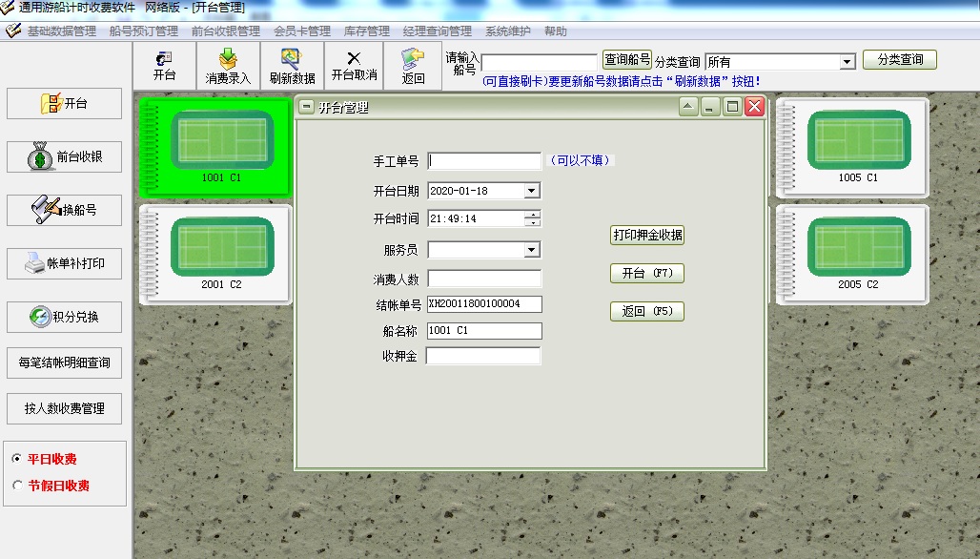Viewport: 980px width, 559px height.
Task: Click the 查询船号 button
Action: click(x=627, y=59)
